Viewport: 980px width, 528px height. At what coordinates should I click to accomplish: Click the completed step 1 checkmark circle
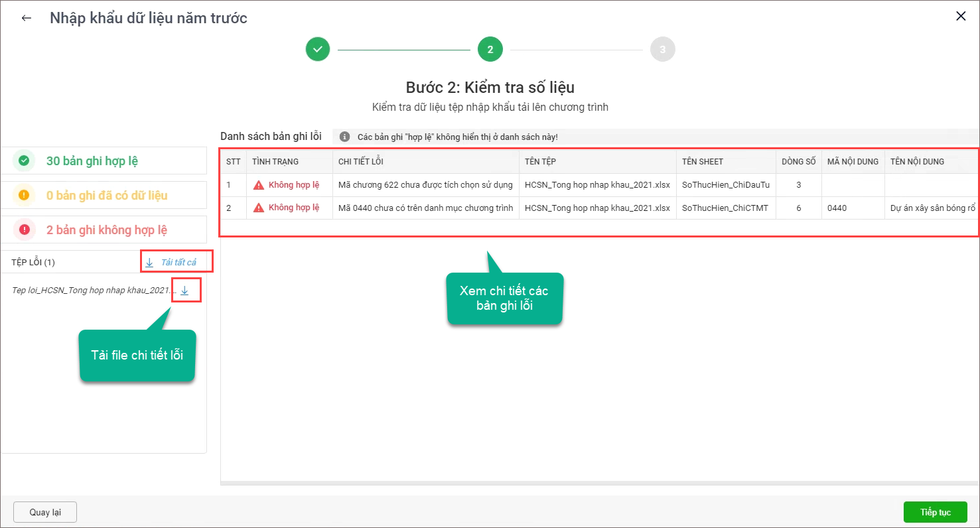click(318, 49)
